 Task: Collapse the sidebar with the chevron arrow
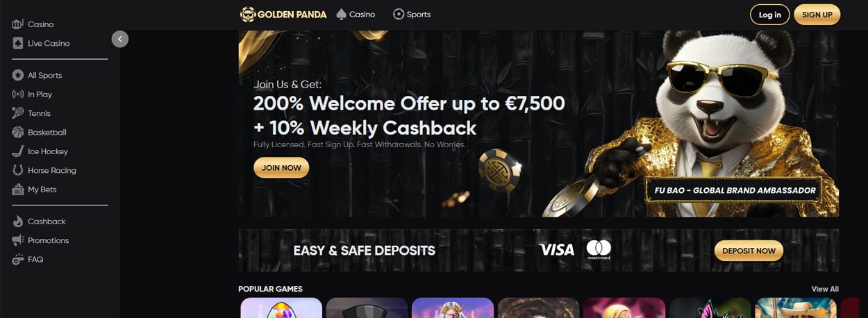[x=120, y=40]
